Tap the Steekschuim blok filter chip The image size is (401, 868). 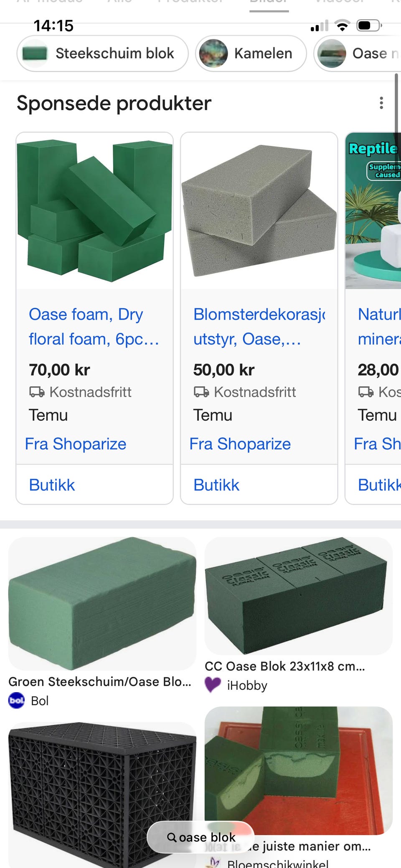(x=102, y=53)
